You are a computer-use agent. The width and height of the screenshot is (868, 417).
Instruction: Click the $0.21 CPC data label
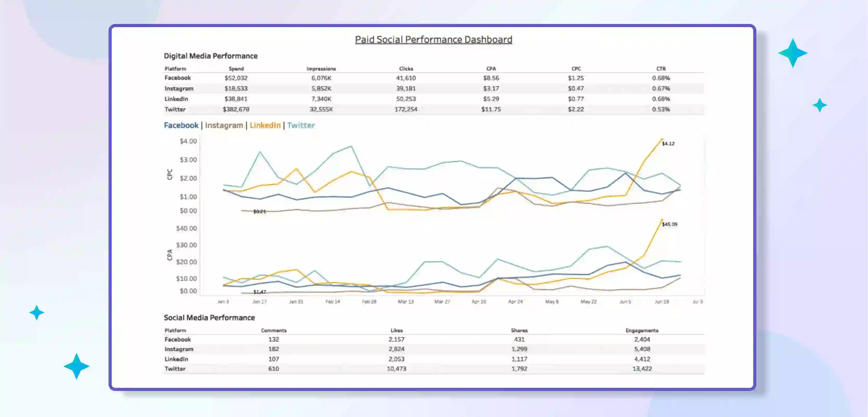click(x=260, y=212)
